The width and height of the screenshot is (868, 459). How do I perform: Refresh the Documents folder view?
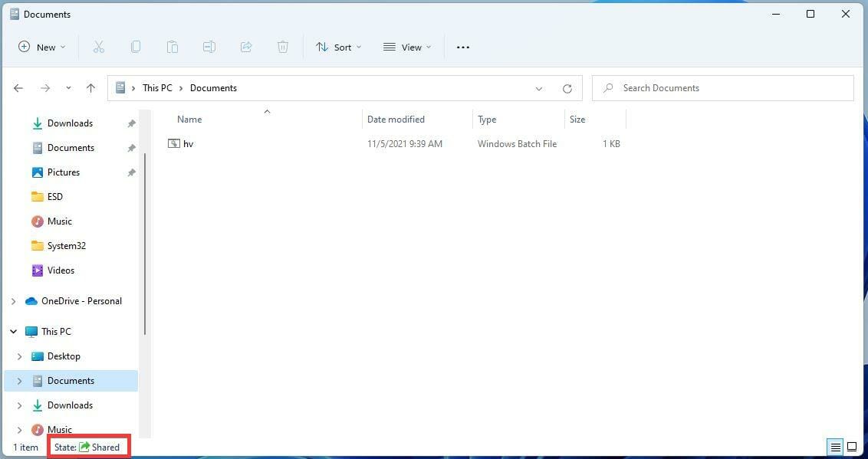coord(567,87)
